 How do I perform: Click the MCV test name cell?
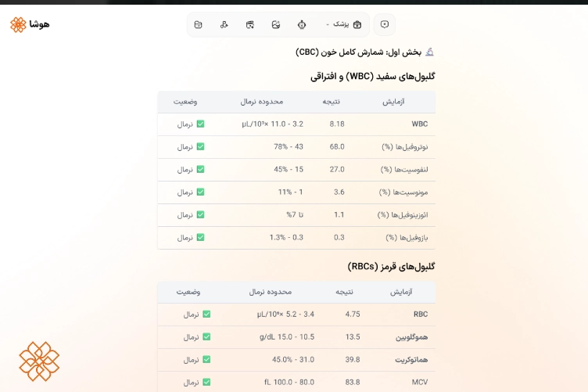coord(420,383)
